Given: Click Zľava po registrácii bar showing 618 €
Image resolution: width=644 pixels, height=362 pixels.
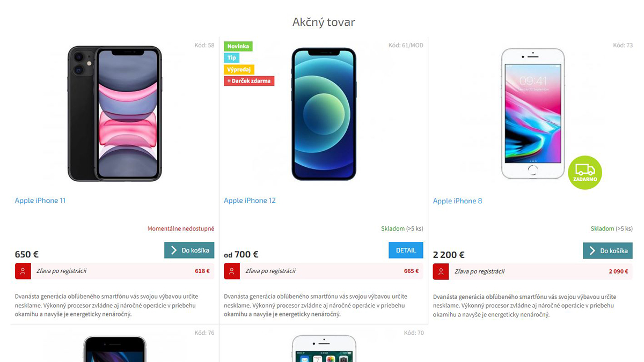Looking at the screenshot, I should pyautogui.click(x=114, y=271).
